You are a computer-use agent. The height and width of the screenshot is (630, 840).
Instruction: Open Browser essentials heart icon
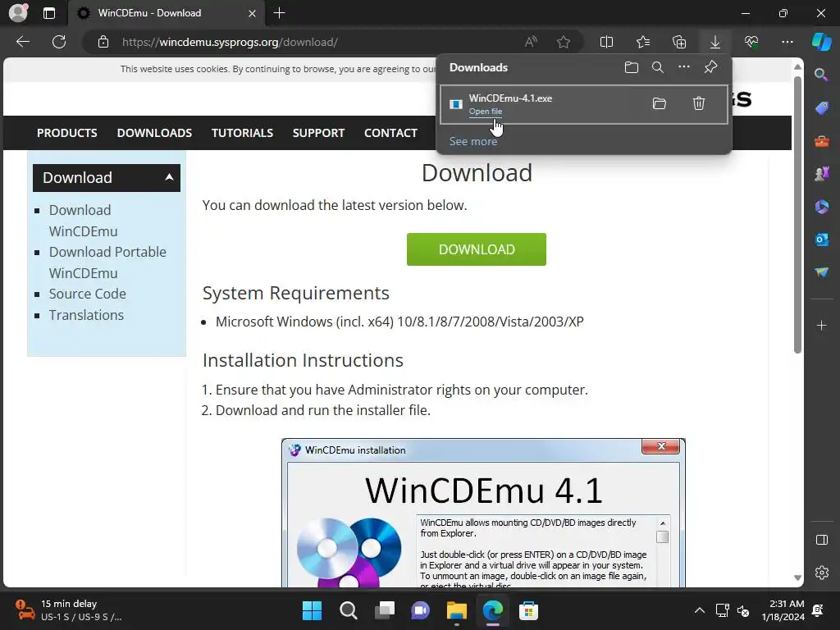[751, 42]
